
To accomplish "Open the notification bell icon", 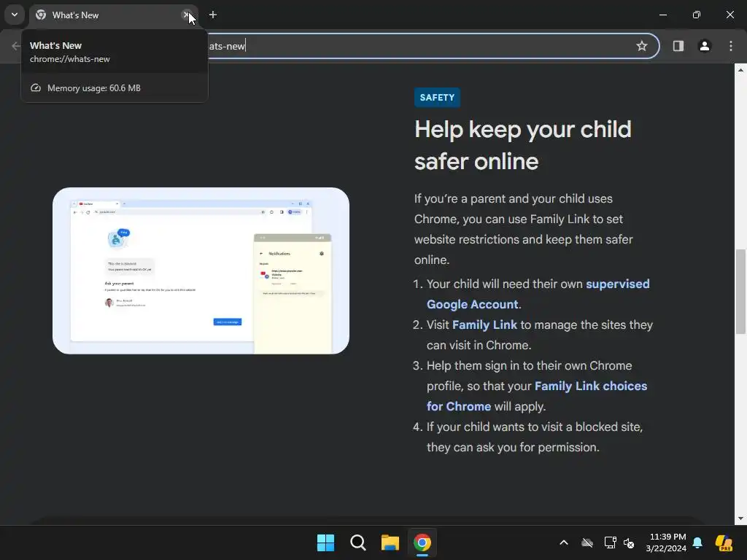I will click(697, 542).
